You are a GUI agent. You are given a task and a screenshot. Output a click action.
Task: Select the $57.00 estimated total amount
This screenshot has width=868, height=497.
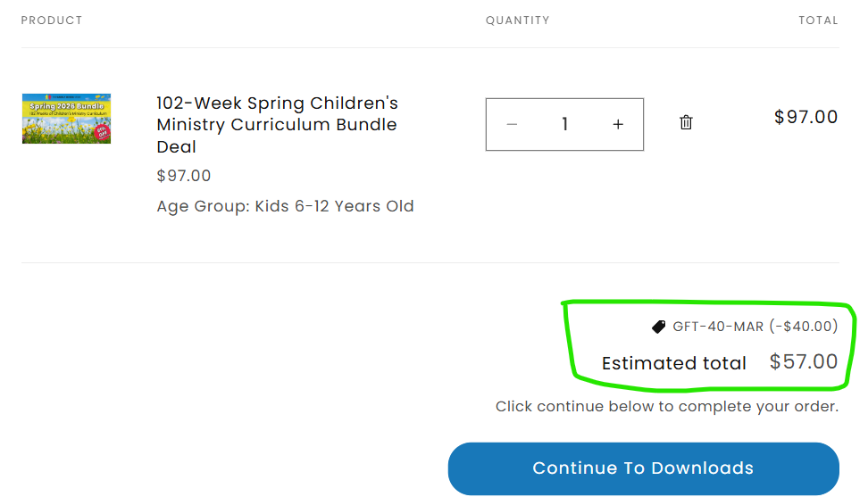pyautogui.click(x=804, y=361)
